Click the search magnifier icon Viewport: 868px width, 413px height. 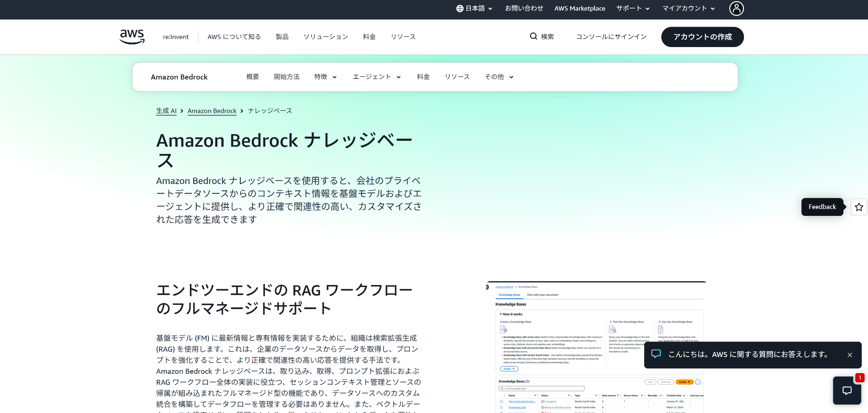click(534, 36)
